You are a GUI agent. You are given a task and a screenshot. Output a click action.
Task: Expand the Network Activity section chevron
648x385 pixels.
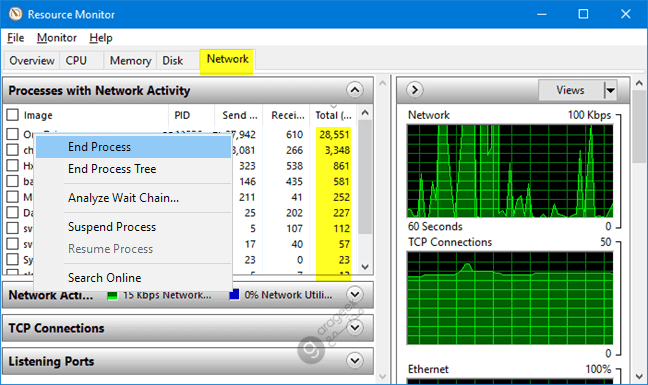pos(355,295)
